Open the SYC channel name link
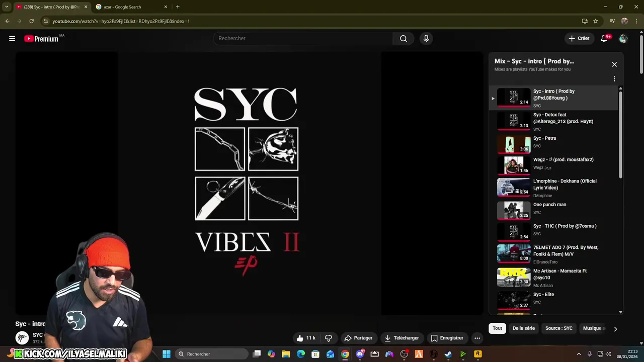The image size is (644, 362). (x=38, y=335)
